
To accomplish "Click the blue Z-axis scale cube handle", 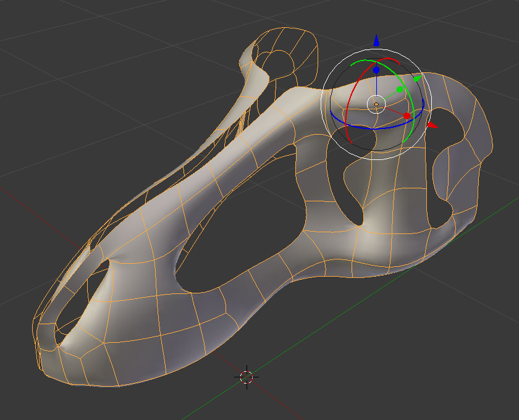I will coord(376,70).
